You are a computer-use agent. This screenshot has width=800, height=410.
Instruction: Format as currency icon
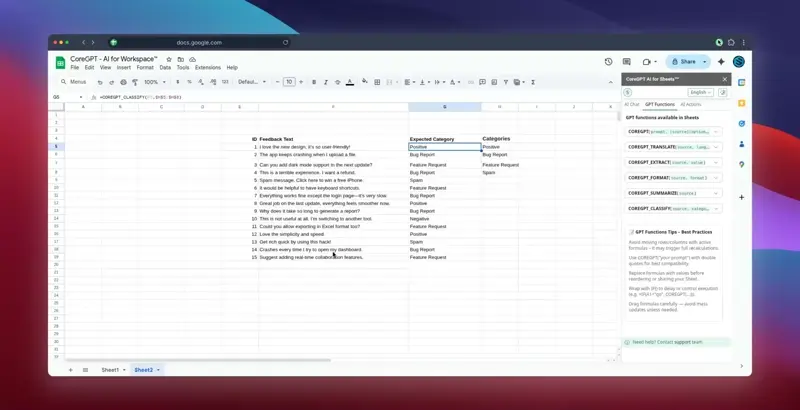178,82
